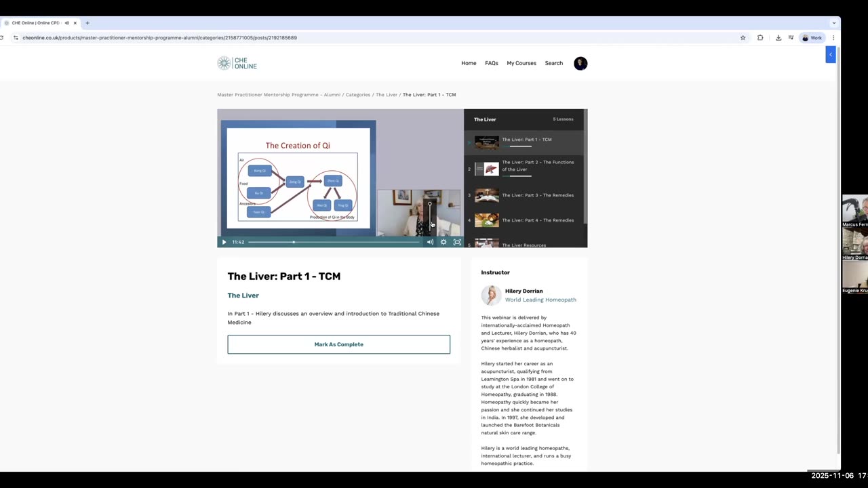The height and width of the screenshot is (488, 868).
Task: Open the browser downloads icon
Action: pos(778,38)
